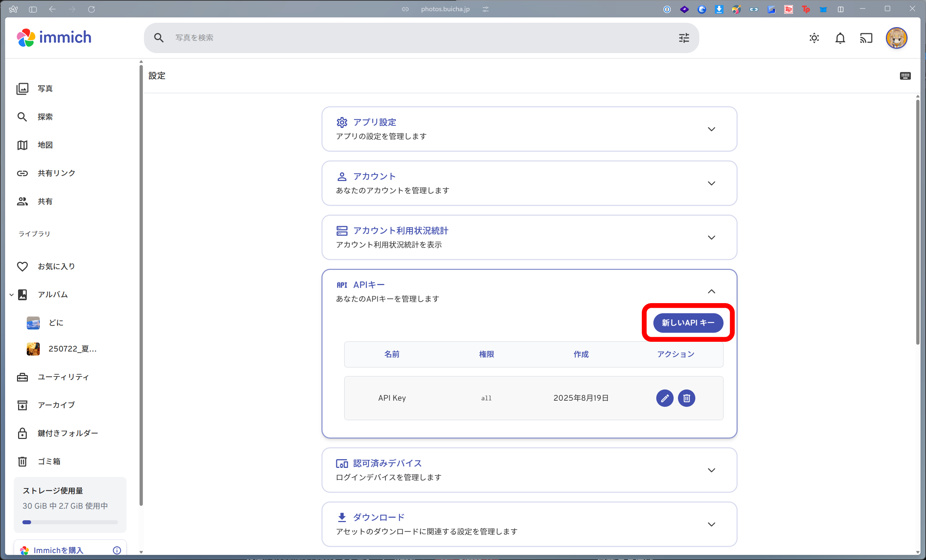Toggle light/dark theme icon

(x=814, y=38)
